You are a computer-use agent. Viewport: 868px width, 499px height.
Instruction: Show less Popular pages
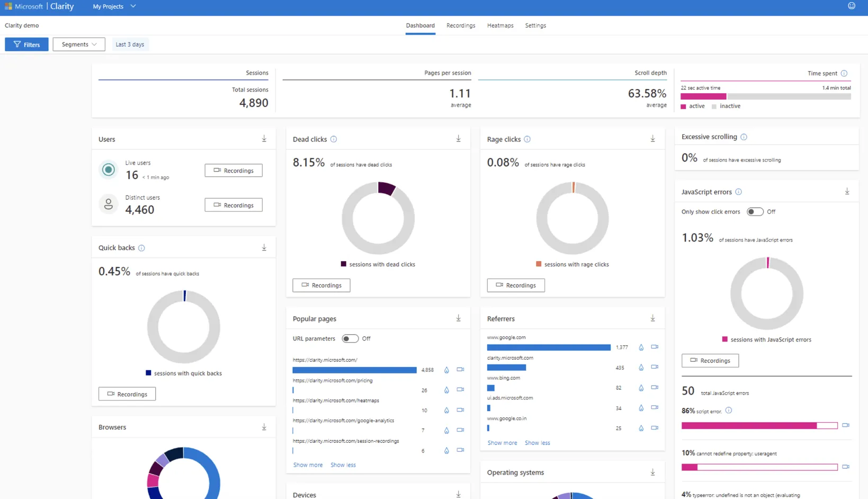tap(343, 465)
